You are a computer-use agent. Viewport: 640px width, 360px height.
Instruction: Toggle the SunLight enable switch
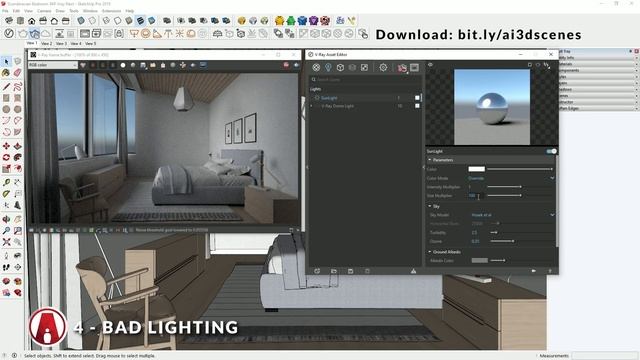[551, 151]
